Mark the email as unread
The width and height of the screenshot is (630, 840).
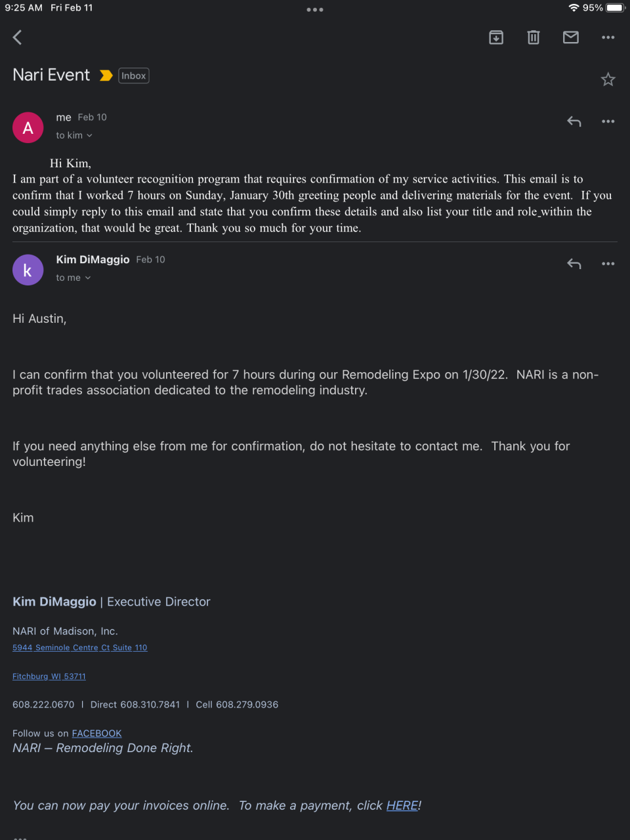(571, 37)
